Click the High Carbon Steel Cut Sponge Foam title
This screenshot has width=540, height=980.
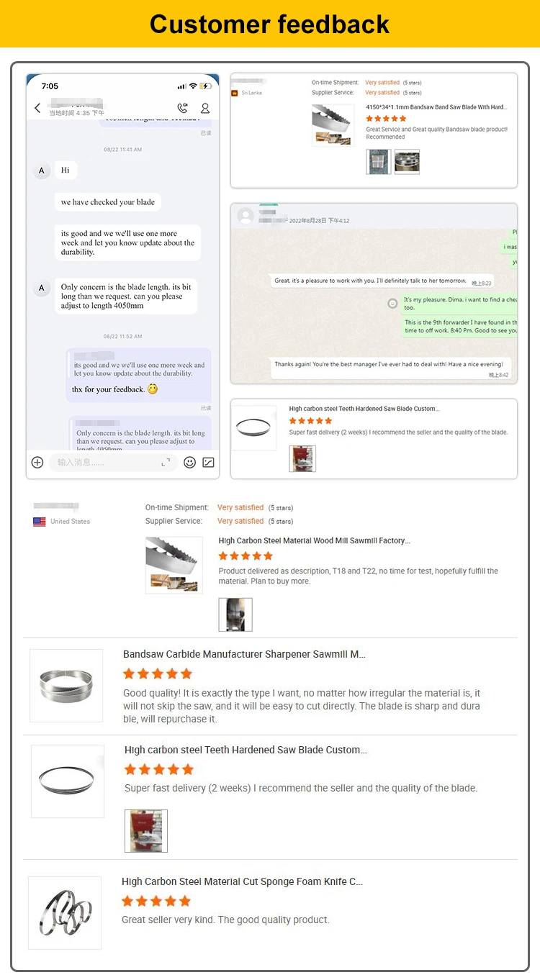(x=242, y=881)
